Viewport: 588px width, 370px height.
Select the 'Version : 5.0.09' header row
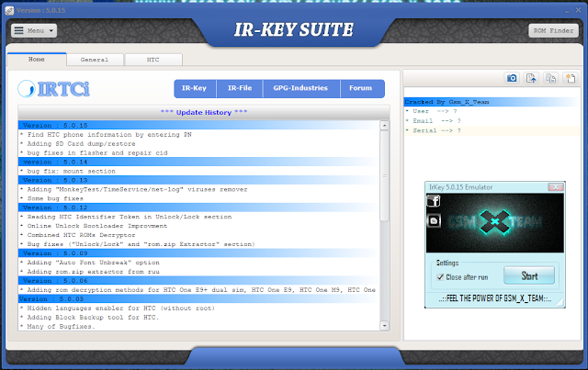198,253
